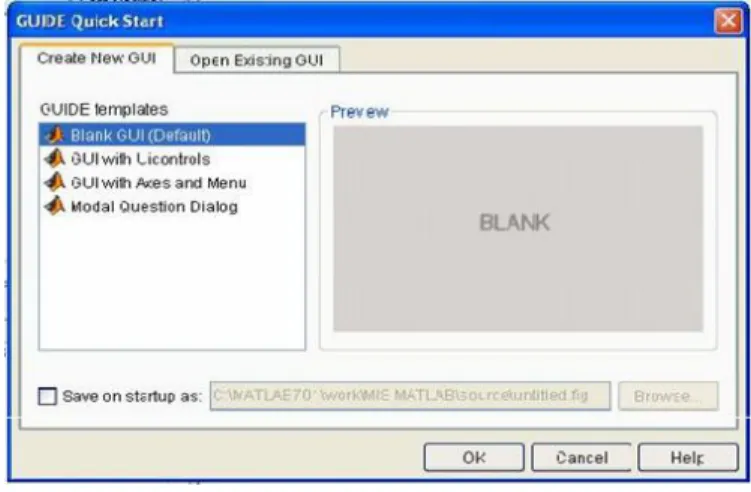Open the Help button
Screen dimensions: 751x492
click(x=688, y=458)
